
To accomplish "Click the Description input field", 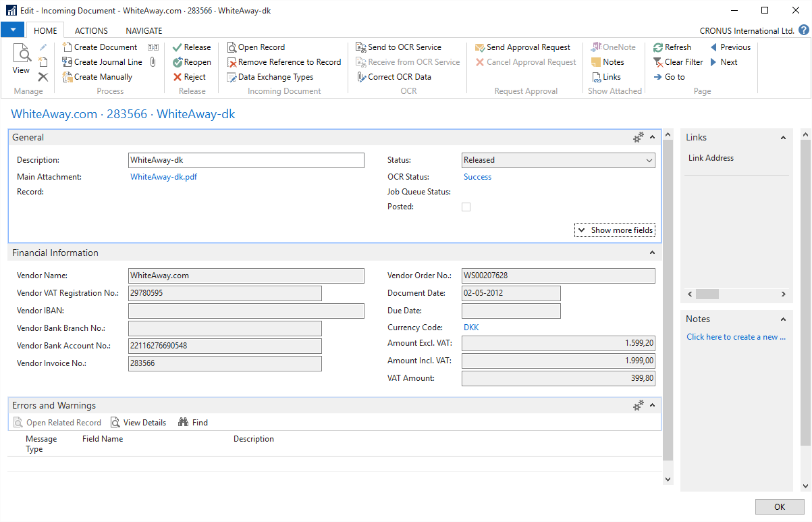I will tap(246, 161).
